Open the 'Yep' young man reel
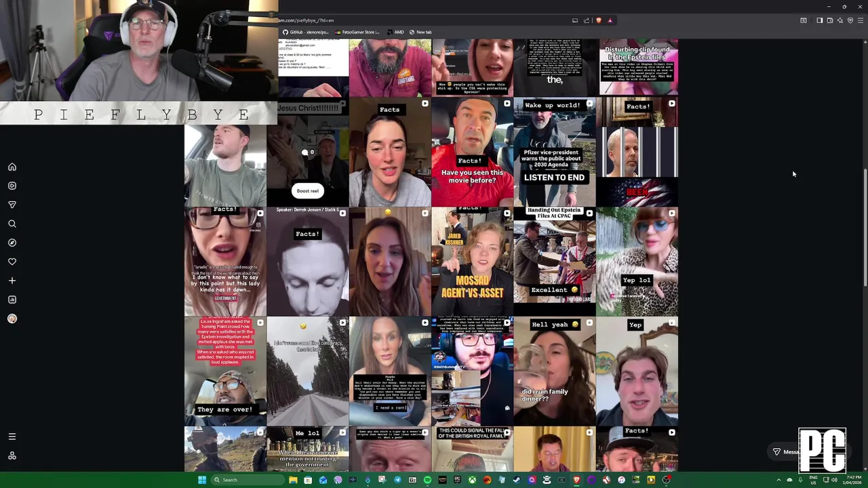Screen dimensions: 868x488 637,371
